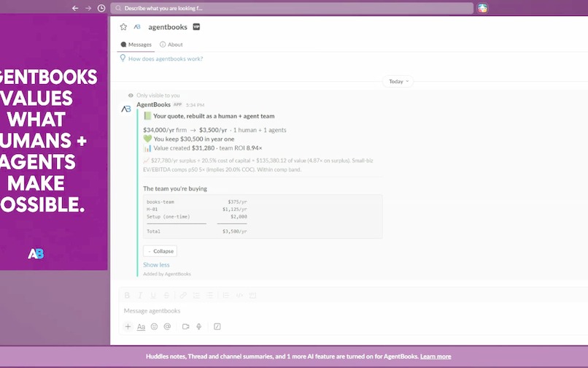Open the colorful assistant icon beside search
The width and height of the screenshot is (588, 368).
[482, 8]
